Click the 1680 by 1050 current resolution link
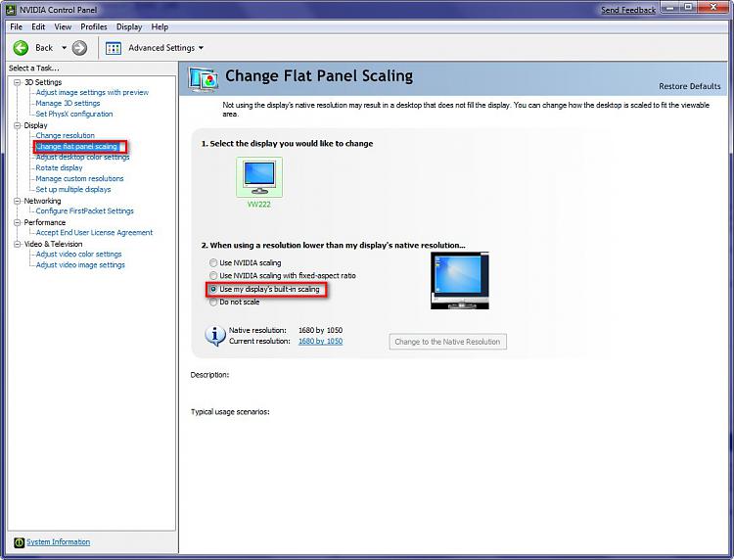 321,342
